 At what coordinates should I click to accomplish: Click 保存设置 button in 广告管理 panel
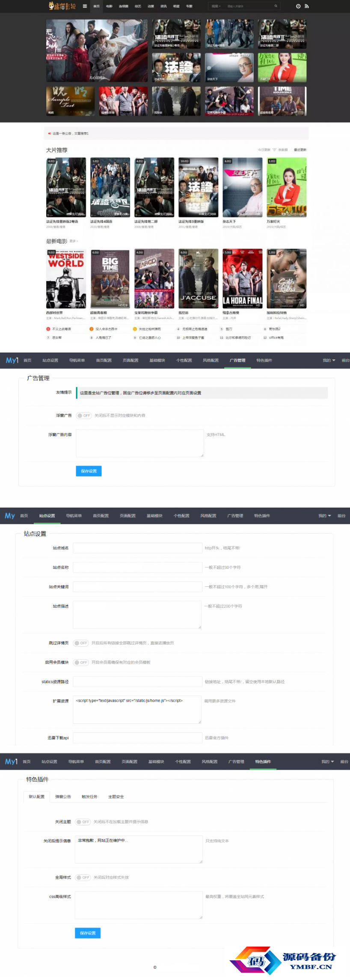click(x=89, y=471)
